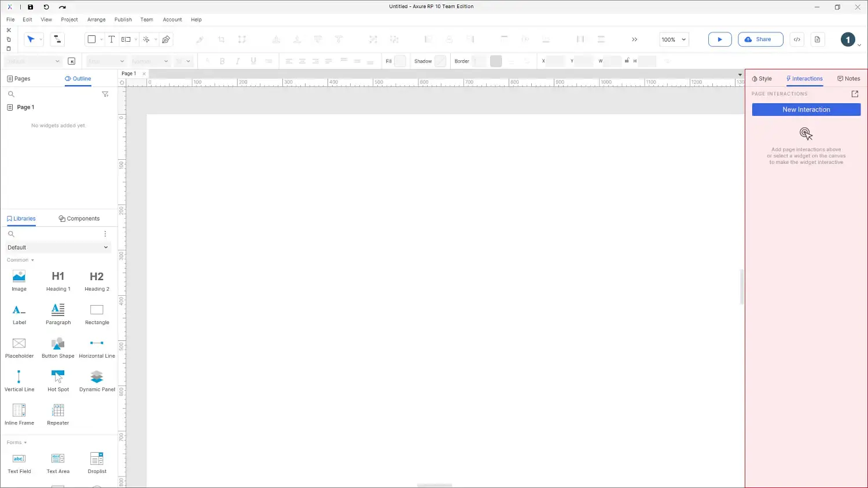Viewport: 868px width, 488px height.
Task: Open the 100% zoom dropdown
Action: pos(674,39)
